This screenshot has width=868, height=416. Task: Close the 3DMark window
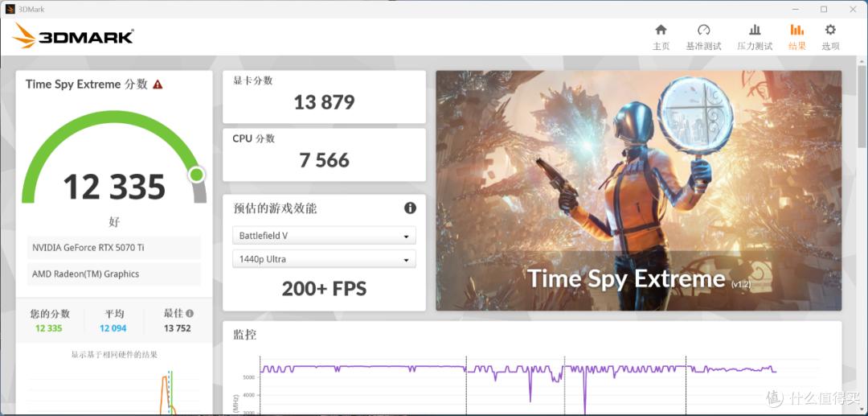click(x=853, y=9)
